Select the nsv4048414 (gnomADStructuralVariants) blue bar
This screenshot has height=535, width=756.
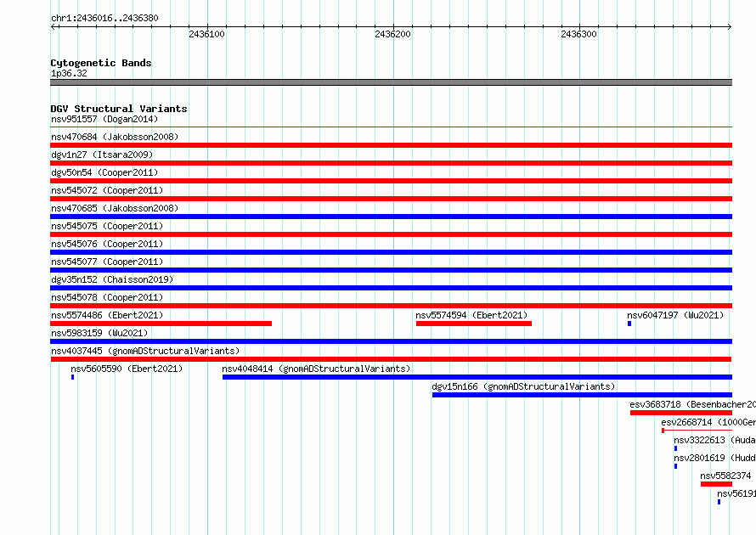477,377
